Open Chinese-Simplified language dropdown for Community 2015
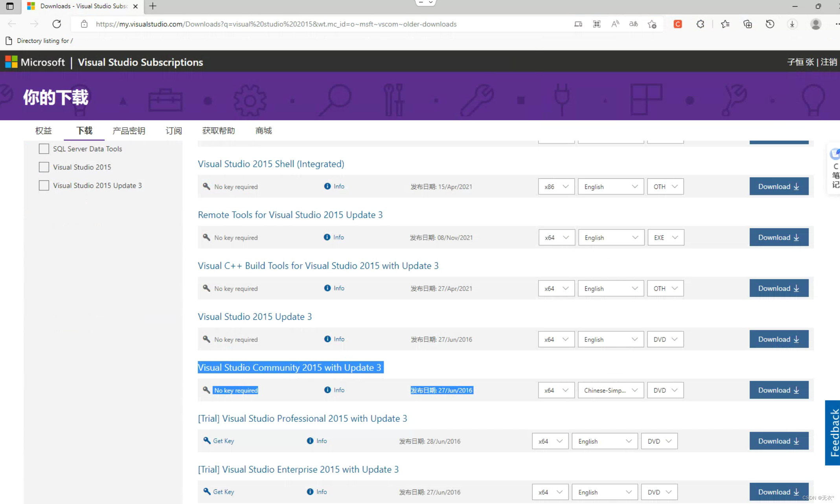840x504 pixels. pyautogui.click(x=611, y=390)
